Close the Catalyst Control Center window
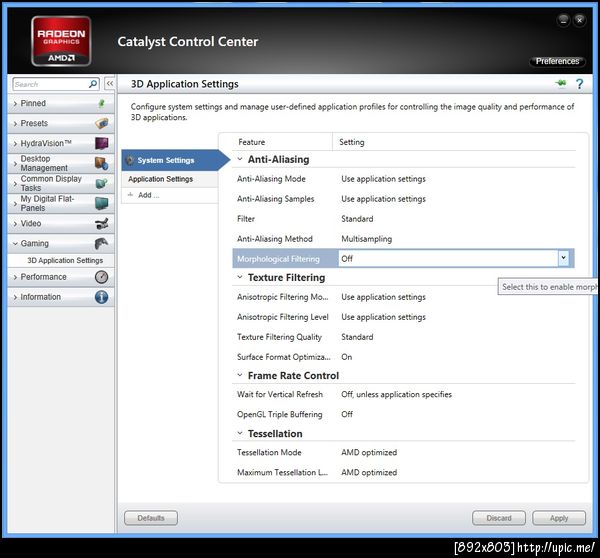Image resolution: width=600 pixels, height=558 pixels. [580, 20]
